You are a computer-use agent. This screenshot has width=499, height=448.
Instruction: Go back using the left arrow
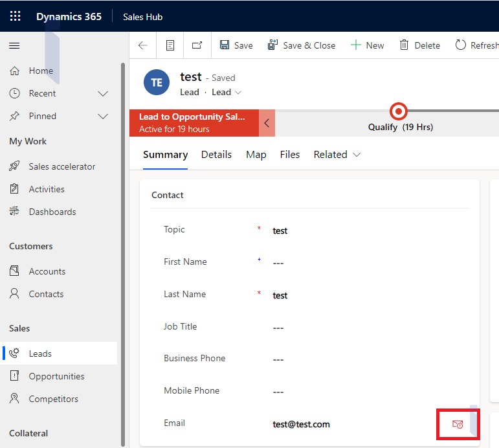point(143,45)
